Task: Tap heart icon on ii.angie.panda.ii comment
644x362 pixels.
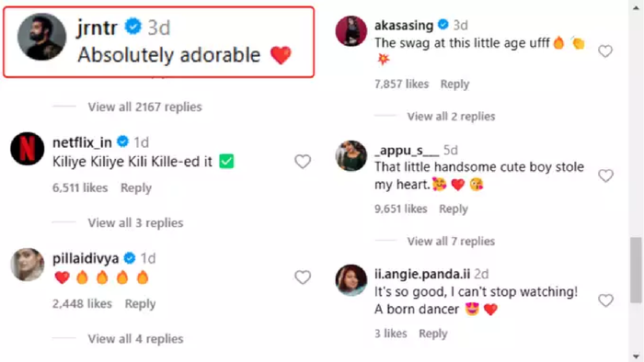Action: point(605,300)
